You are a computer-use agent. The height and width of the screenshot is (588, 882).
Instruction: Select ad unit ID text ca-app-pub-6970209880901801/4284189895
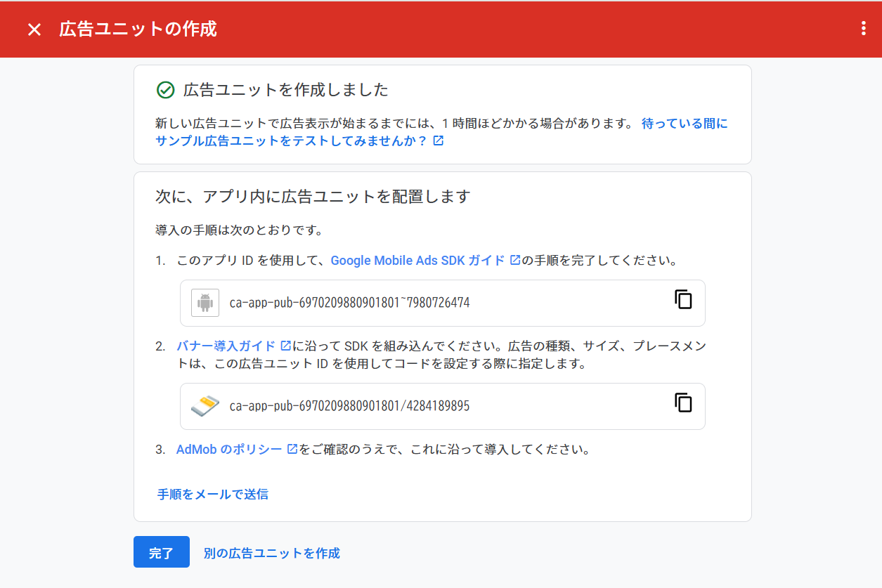[x=349, y=406]
